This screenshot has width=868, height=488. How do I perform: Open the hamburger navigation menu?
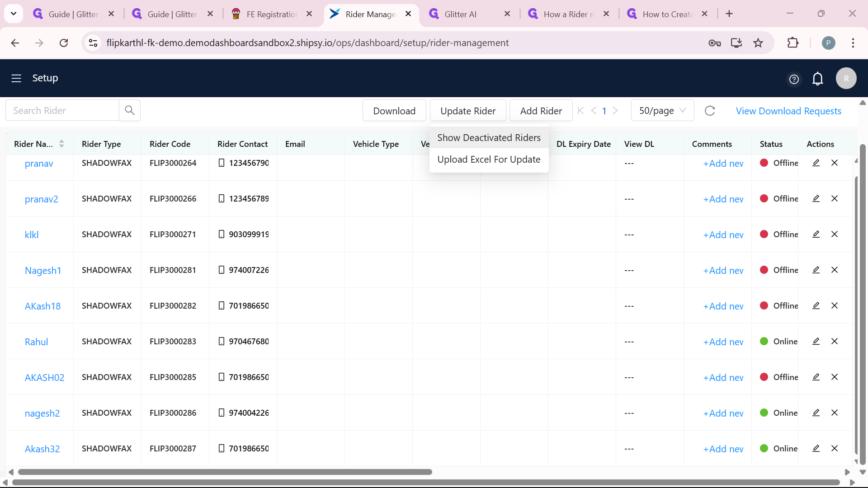click(16, 78)
